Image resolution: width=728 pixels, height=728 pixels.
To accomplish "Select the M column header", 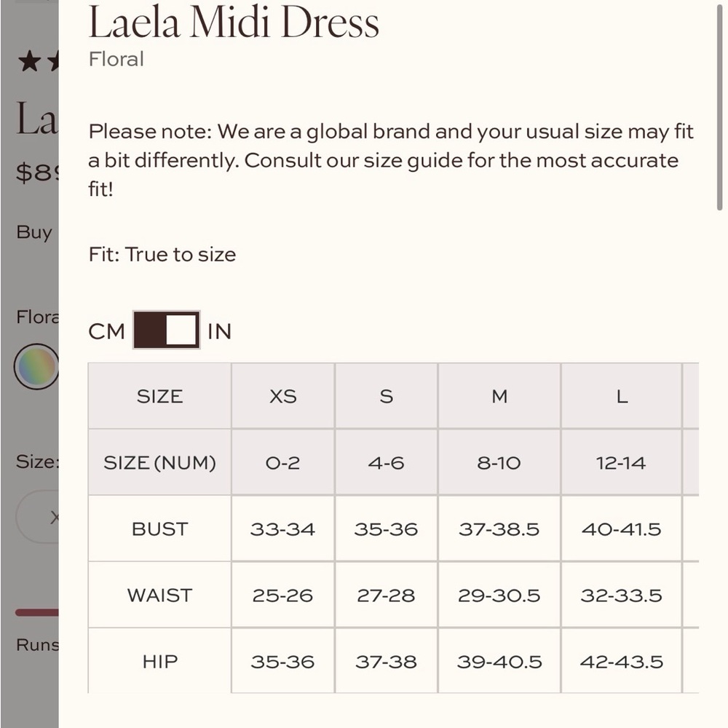I will 499,396.
